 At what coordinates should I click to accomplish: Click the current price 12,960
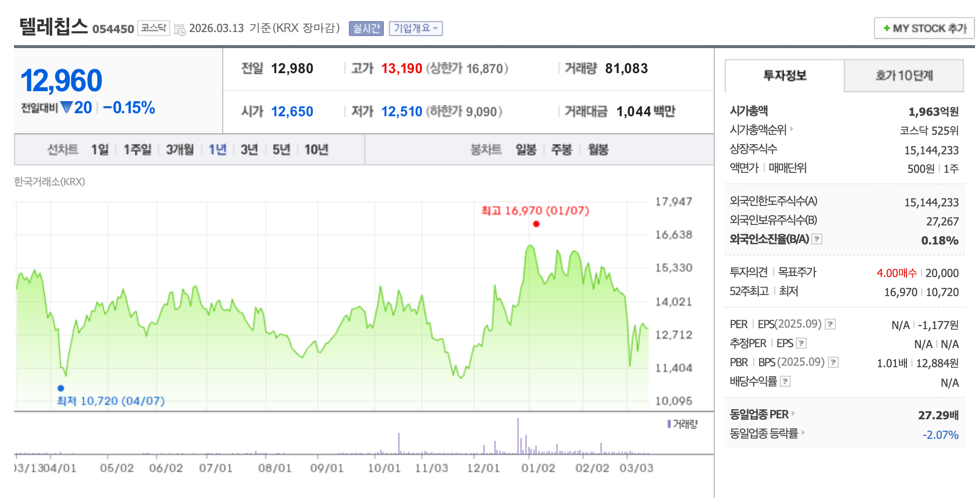click(x=61, y=81)
